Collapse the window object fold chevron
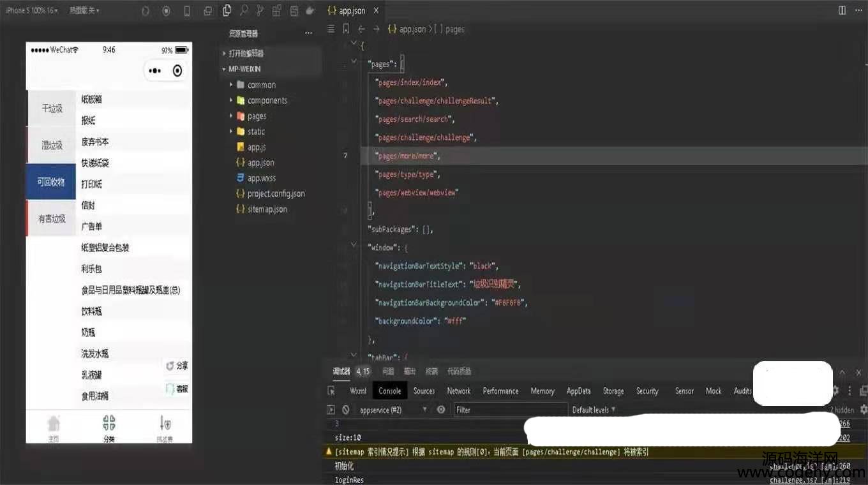The width and height of the screenshot is (868, 485). coord(354,245)
